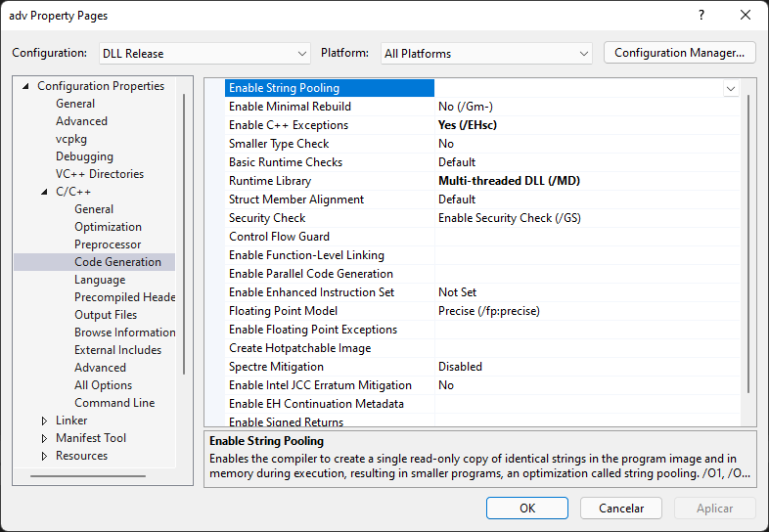The width and height of the screenshot is (769, 532).
Task: Open the Enable String Pooling value dropdown arrow
Action: (731, 89)
